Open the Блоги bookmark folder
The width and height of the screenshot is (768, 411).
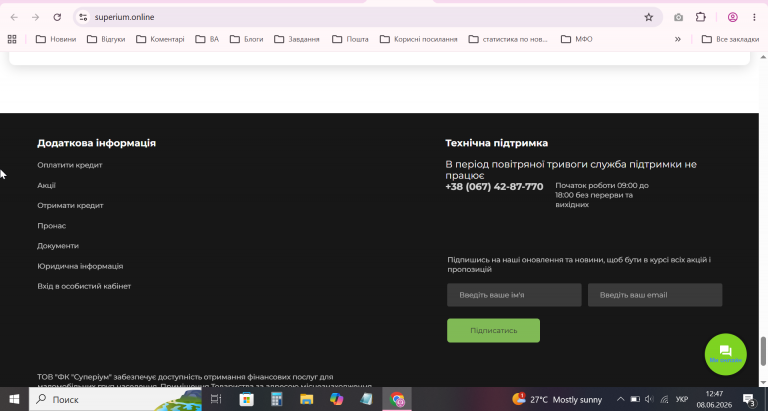pyautogui.click(x=246, y=39)
